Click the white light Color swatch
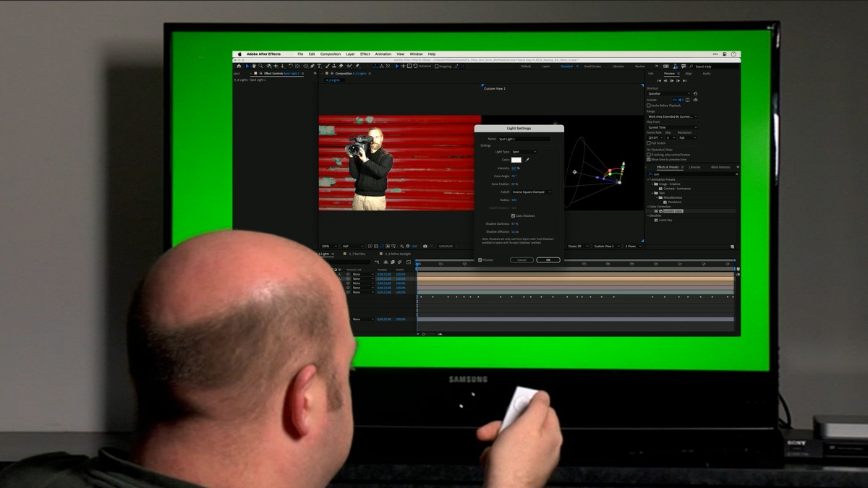This screenshot has height=488, width=868. coord(516,160)
